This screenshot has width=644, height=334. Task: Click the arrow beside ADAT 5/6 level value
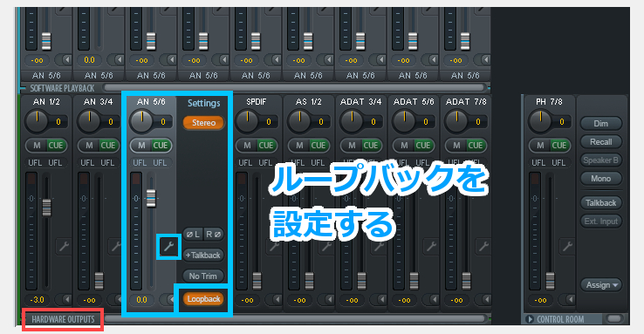click(433, 299)
